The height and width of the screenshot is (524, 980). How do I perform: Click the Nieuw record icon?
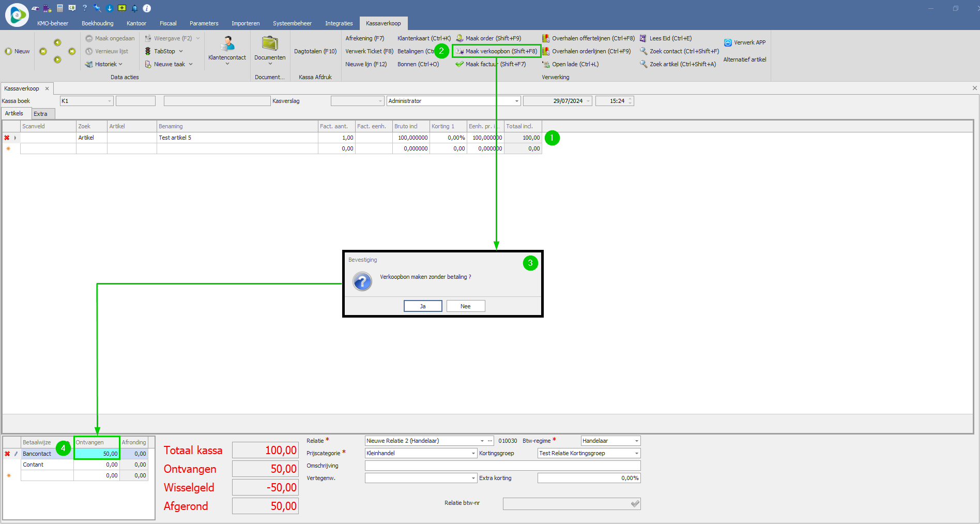[8, 51]
